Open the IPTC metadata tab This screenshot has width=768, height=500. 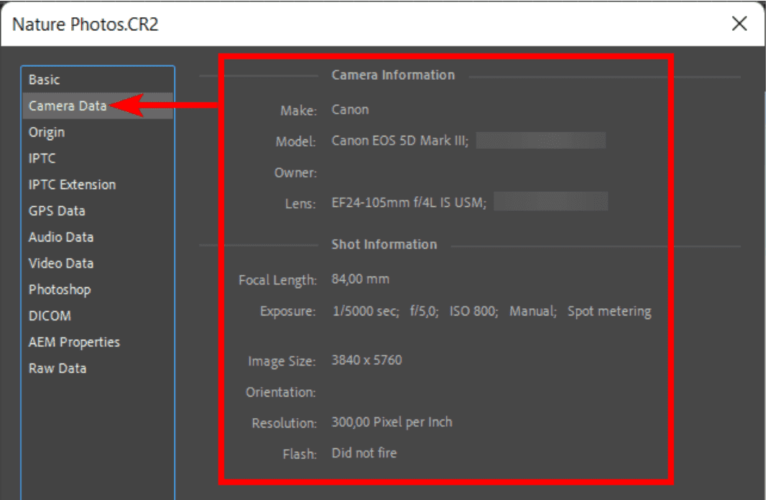point(42,158)
